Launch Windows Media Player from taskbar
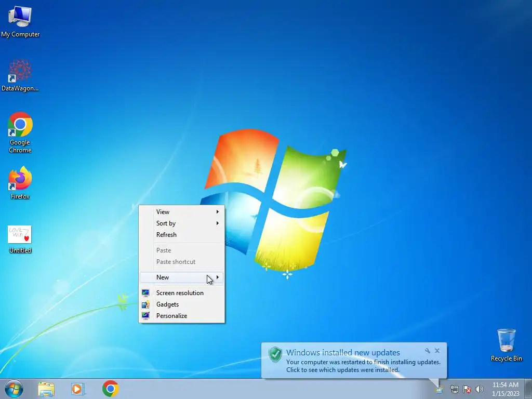Image resolution: width=532 pixels, height=399 pixels. pyautogui.click(x=77, y=389)
